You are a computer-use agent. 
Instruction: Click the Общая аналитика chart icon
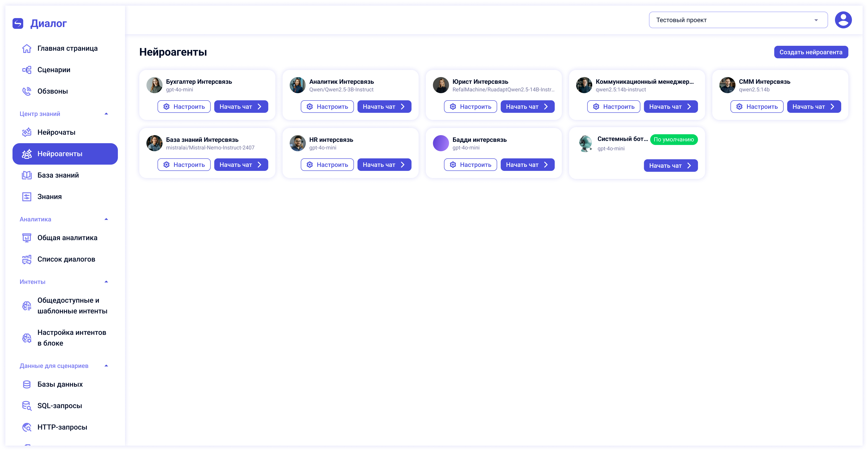(27, 238)
